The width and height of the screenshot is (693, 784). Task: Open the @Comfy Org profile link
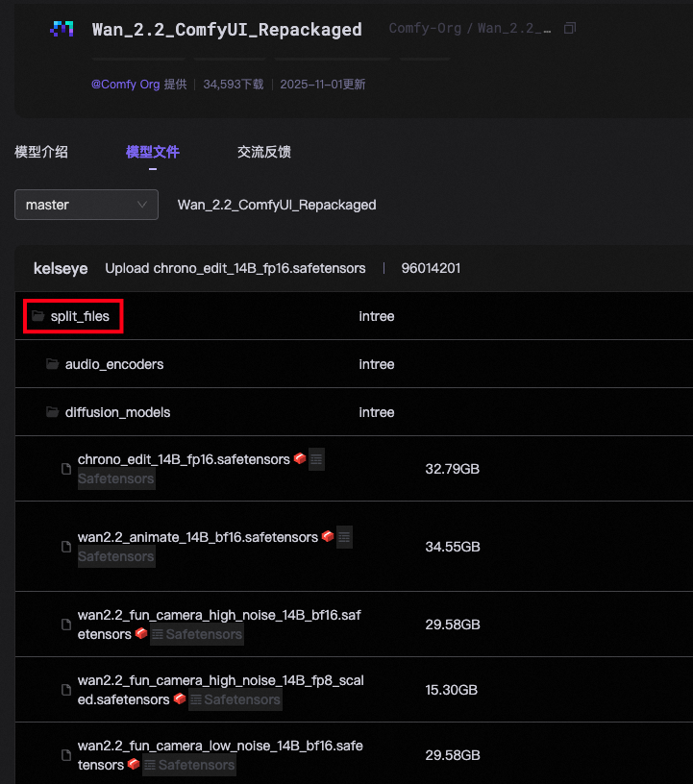pos(125,85)
